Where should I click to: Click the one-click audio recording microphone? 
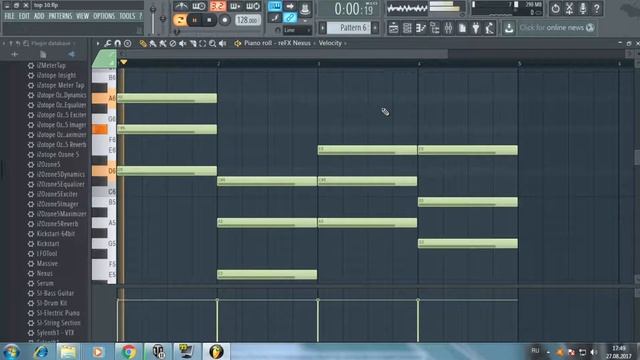point(583,8)
